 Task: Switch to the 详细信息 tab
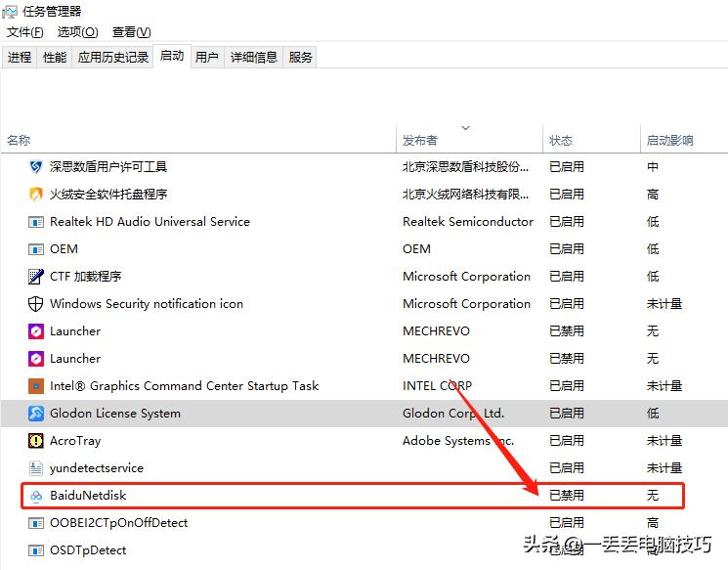pos(253,57)
